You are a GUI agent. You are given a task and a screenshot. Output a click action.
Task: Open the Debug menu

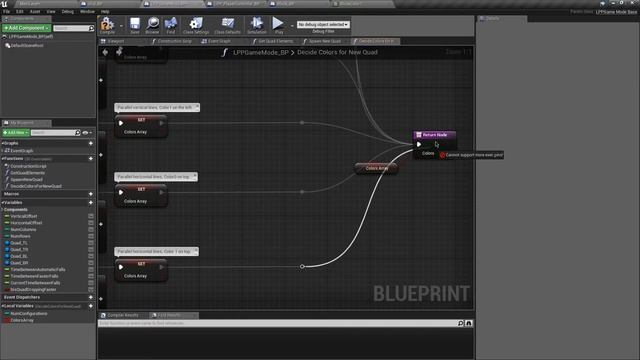[67, 11]
